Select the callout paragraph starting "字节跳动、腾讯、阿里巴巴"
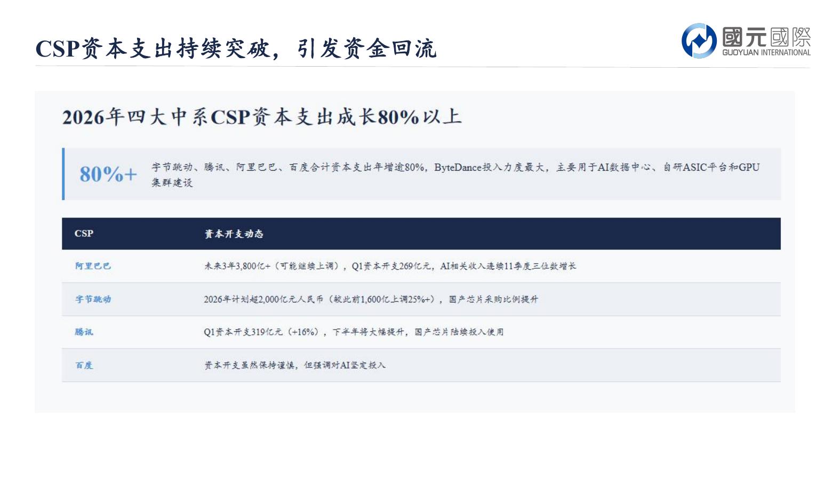The width and height of the screenshot is (840, 504). (455, 174)
